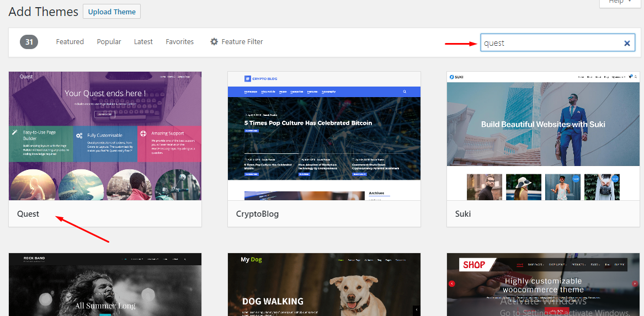Select the Quest theme name label

(x=28, y=214)
